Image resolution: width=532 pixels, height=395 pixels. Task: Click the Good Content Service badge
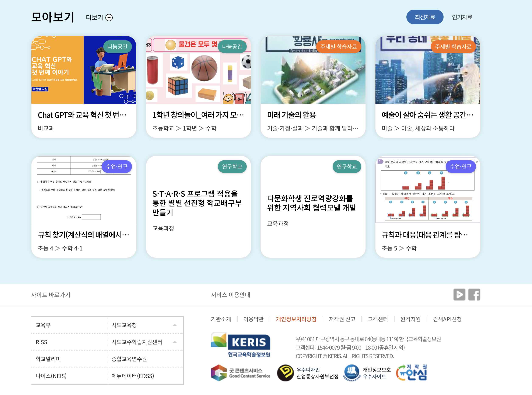coord(241,373)
